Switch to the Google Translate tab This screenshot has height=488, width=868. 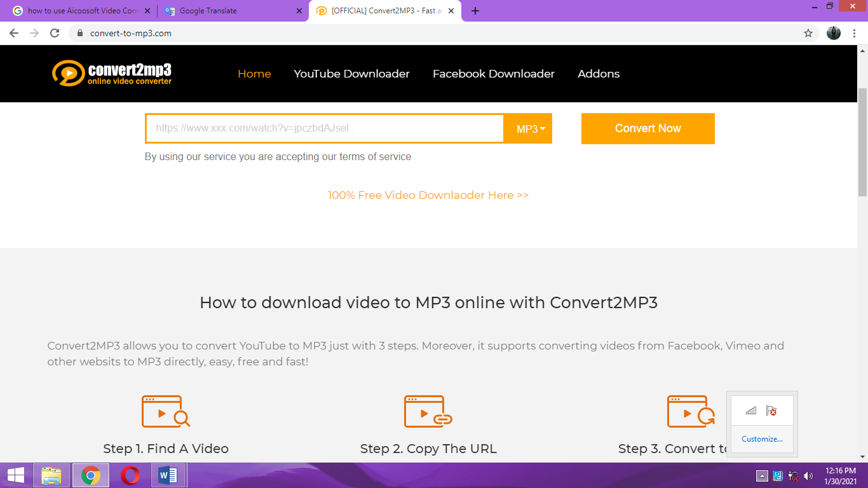(232, 11)
